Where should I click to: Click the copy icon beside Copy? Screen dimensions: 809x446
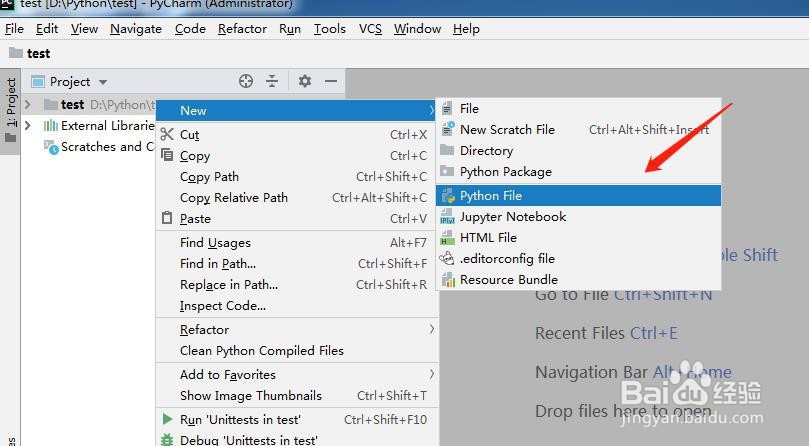167,155
